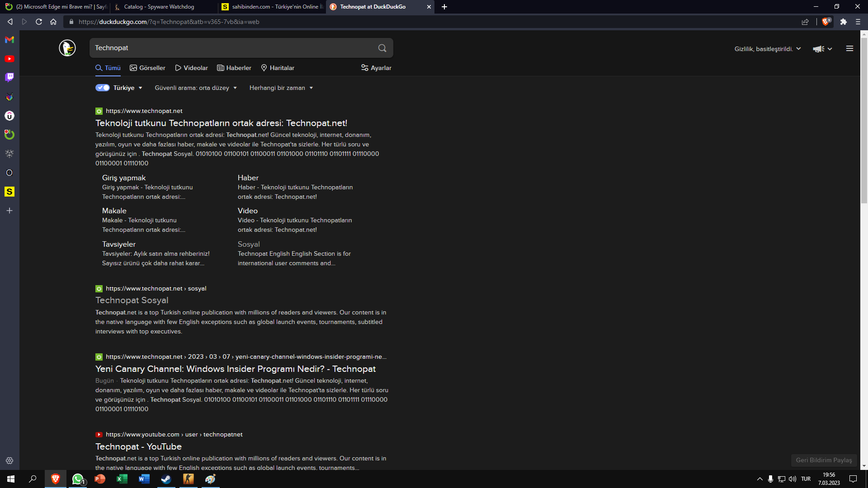Expand the Türkiye region dropdown
The height and width of the screenshot is (488, 868).
coord(141,88)
